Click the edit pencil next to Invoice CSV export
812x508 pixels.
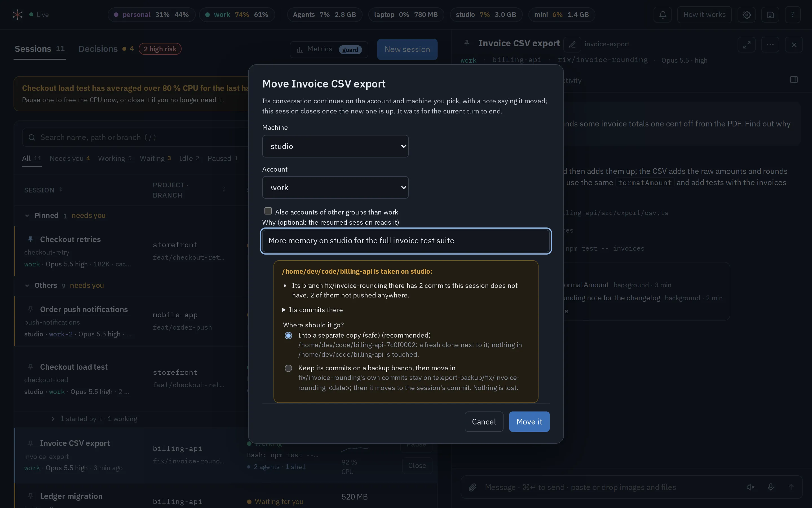point(572,44)
